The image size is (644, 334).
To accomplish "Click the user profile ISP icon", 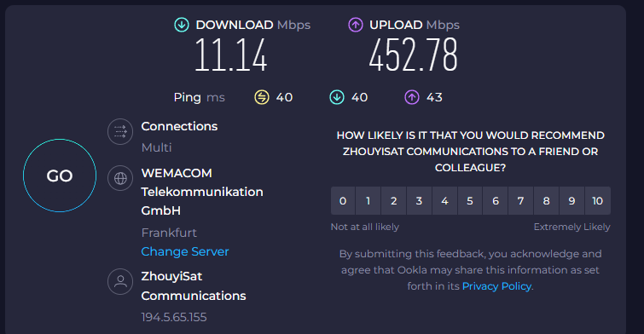I will tap(120, 281).
